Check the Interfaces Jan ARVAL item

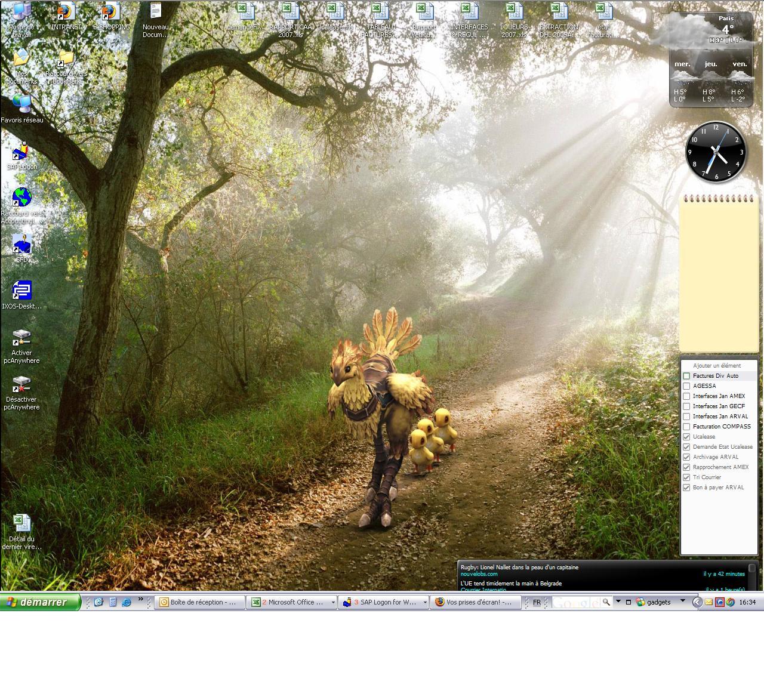pyautogui.click(x=686, y=417)
